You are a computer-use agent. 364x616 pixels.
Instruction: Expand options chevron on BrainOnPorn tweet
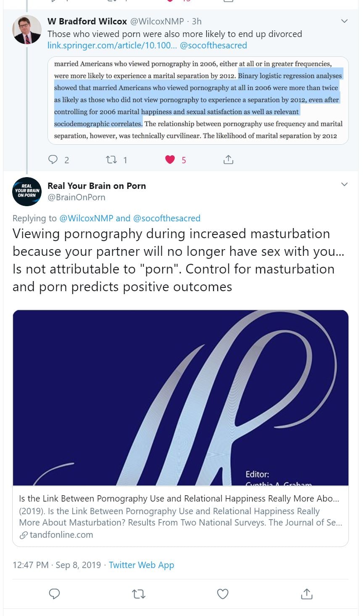pyautogui.click(x=344, y=184)
